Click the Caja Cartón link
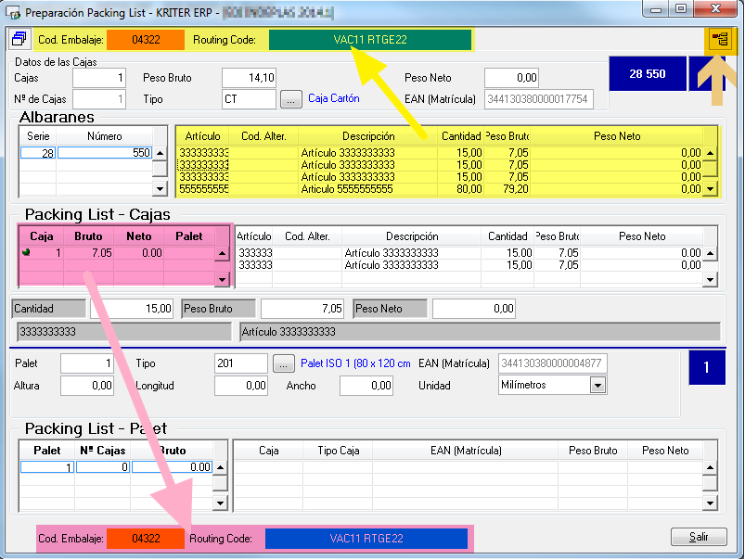 coord(334,98)
